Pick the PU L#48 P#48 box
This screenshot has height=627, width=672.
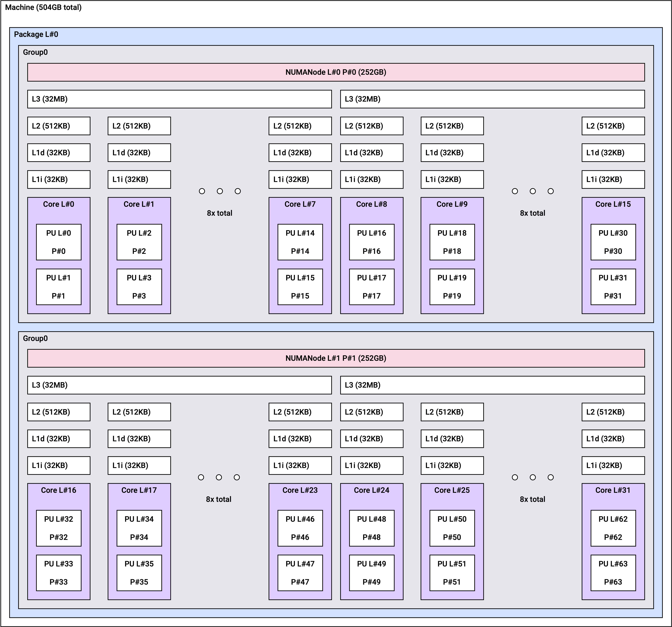[x=372, y=528]
